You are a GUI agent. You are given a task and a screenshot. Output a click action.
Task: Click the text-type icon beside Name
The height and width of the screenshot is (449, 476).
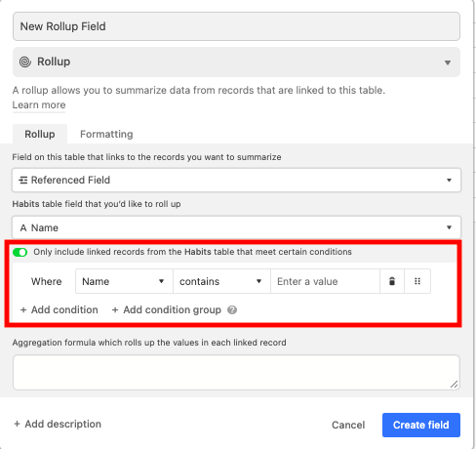(23, 227)
